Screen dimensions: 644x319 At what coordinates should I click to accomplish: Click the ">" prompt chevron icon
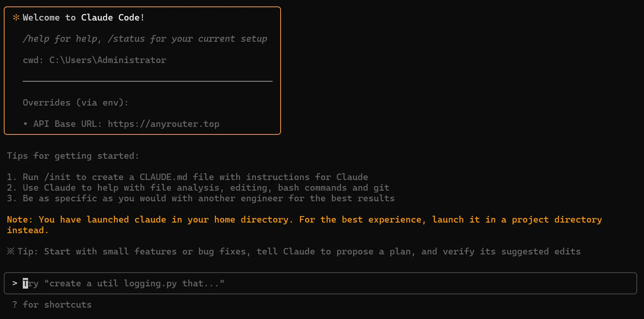pos(15,283)
